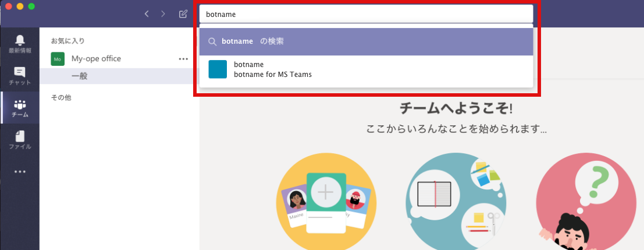The height and width of the screenshot is (250, 644).
Task: Select the Teams icon in sidebar
Action: [20, 108]
